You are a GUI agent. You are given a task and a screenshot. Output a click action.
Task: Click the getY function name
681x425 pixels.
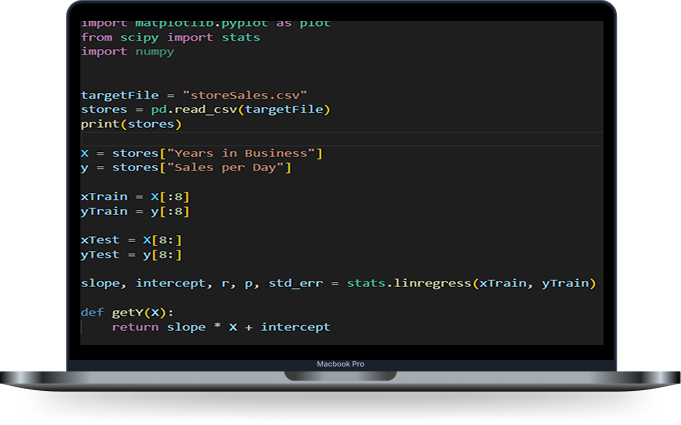click(127, 313)
